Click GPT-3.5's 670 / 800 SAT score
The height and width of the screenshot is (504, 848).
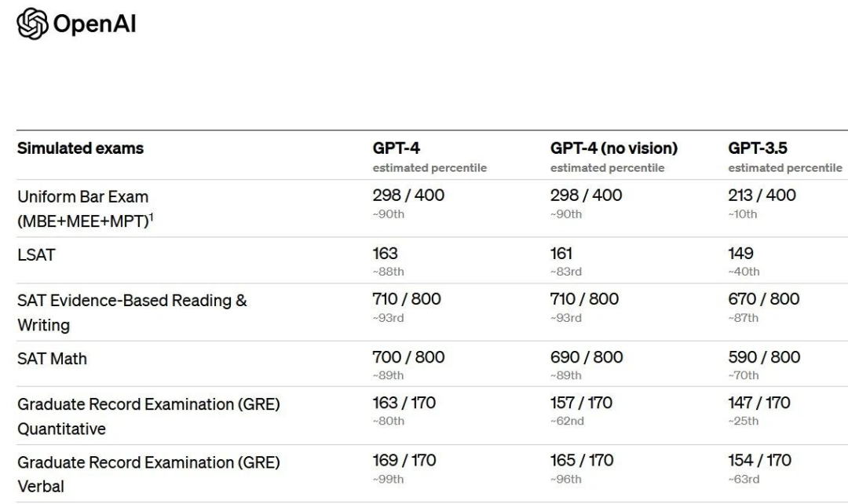pyautogui.click(x=764, y=299)
